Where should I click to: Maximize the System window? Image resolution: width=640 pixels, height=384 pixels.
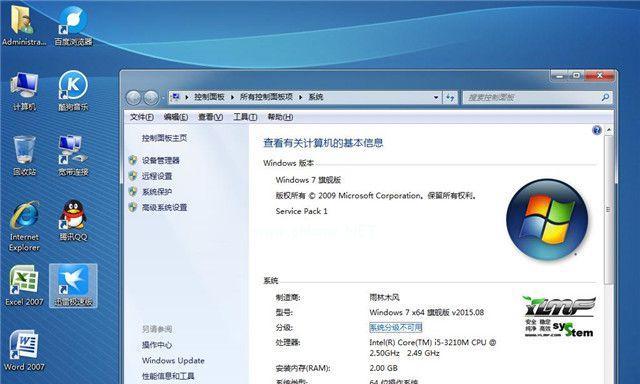[576, 75]
